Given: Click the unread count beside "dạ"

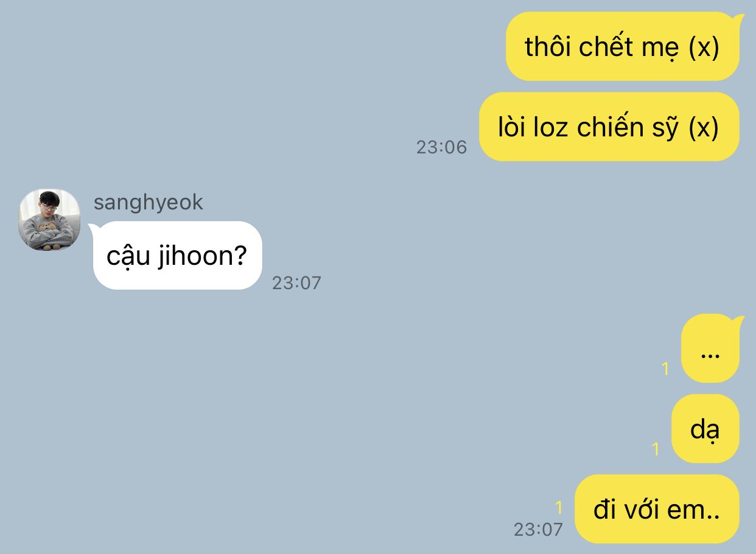Looking at the screenshot, I should coord(656,449).
